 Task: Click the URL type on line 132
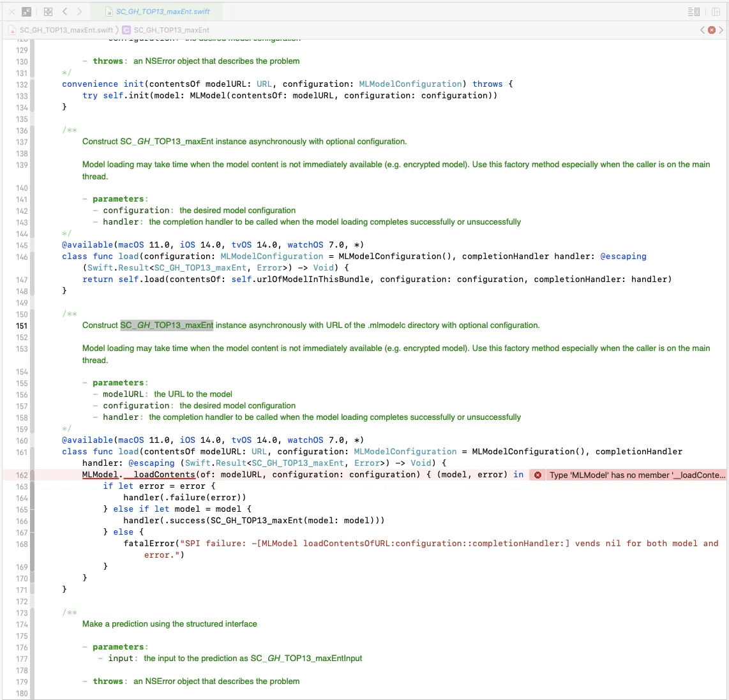point(264,84)
